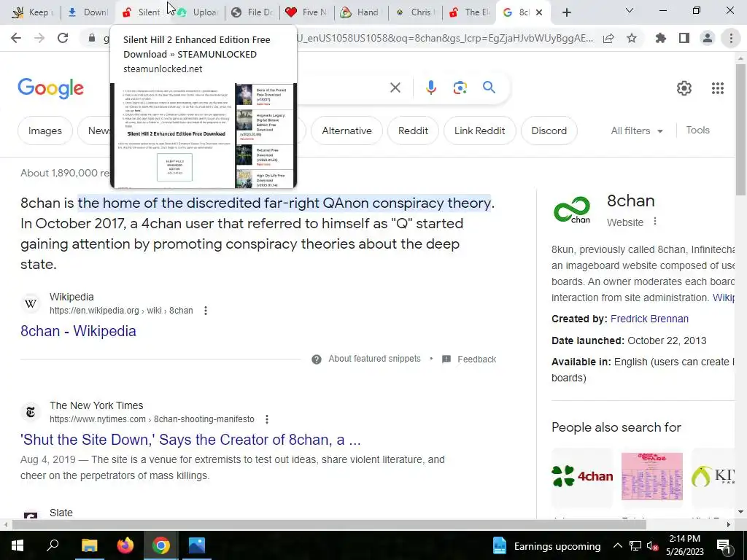Open the 4chan related search card
The image size is (747, 560).
coord(582,476)
